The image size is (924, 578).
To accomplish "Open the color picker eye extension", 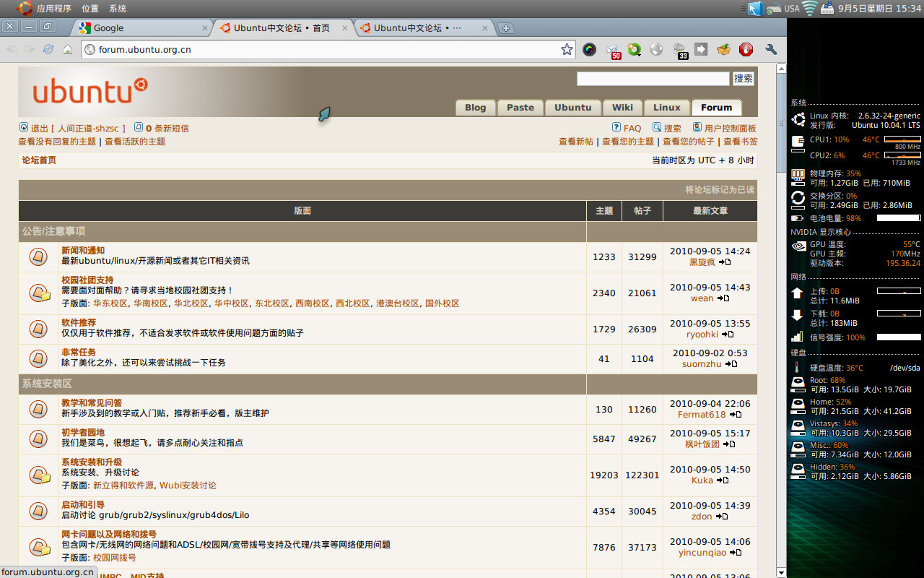I will pyautogui.click(x=590, y=49).
